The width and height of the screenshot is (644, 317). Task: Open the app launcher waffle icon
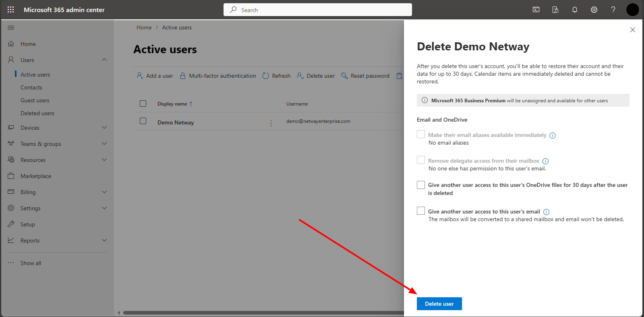tap(11, 10)
